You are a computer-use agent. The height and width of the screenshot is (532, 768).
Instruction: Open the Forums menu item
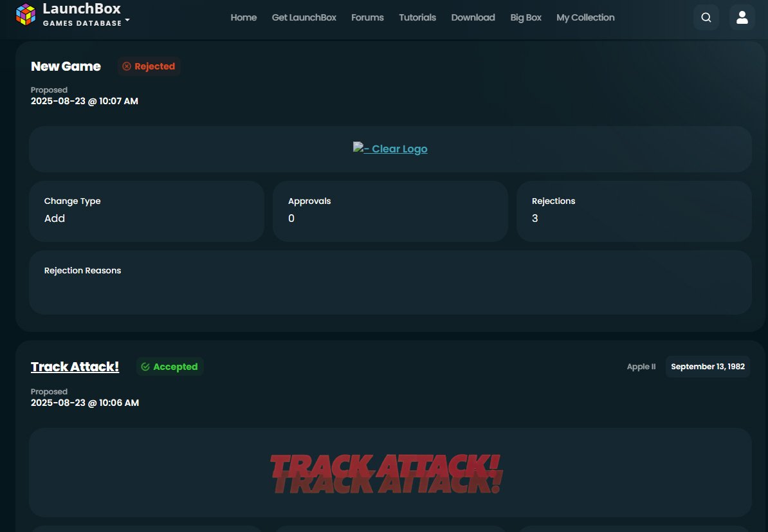(x=367, y=17)
